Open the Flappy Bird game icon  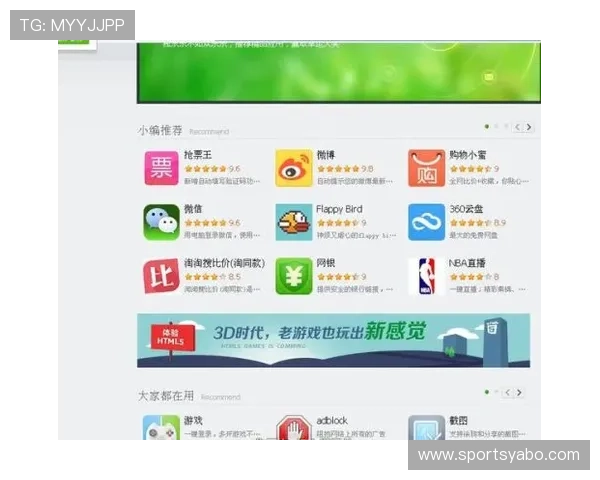click(x=293, y=222)
